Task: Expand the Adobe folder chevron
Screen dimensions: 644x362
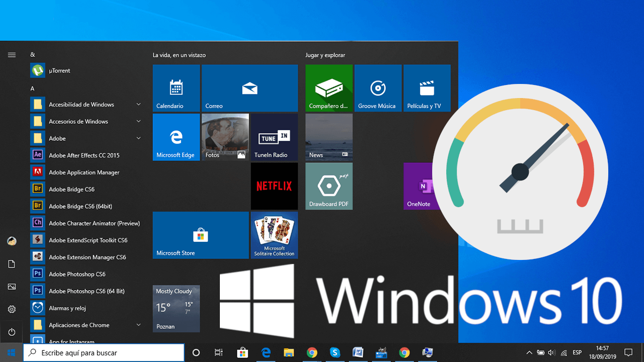Action: tap(138, 138)
